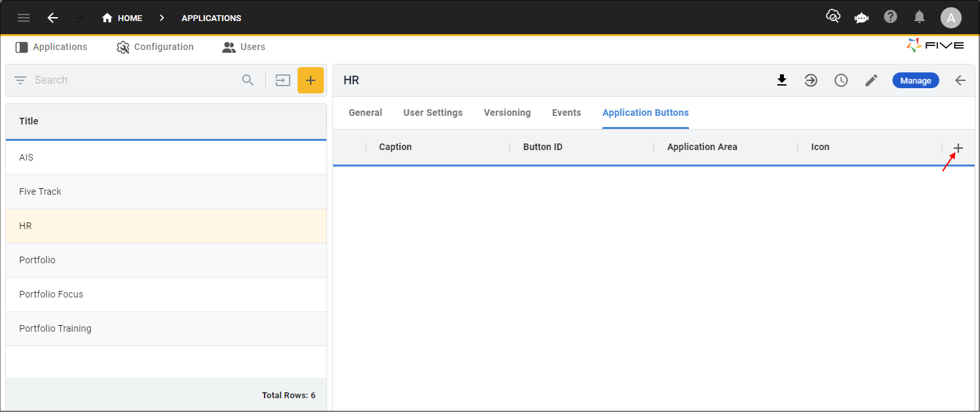Image resolution: width=980 pixels, height=412 pixels.
Task: Click the download icon in HR header
Action: [782, 80]
